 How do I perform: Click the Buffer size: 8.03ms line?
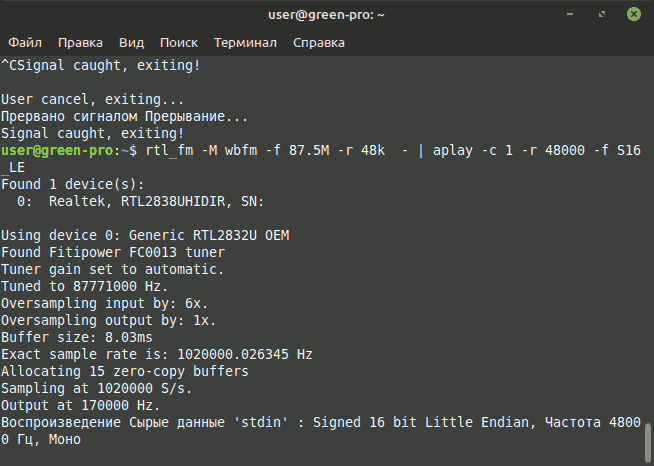(x=77, y=338)
